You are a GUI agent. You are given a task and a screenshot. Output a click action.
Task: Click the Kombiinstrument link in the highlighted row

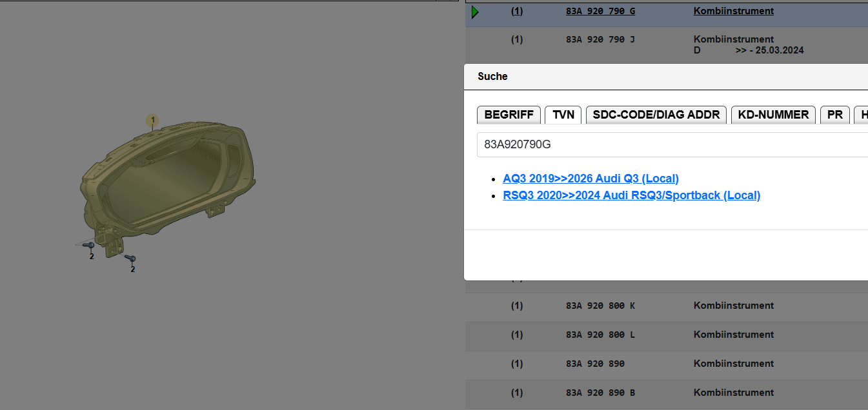[733, 11]
